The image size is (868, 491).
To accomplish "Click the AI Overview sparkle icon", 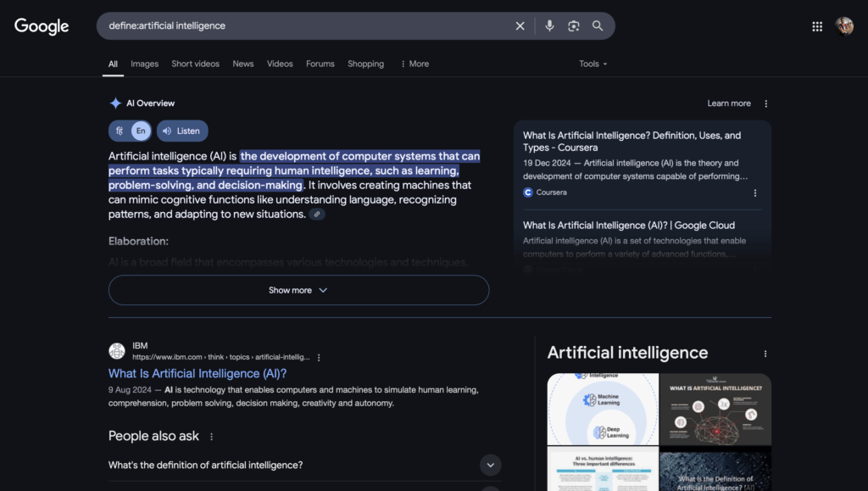I will pyautogui.click(x=115, y=103).
